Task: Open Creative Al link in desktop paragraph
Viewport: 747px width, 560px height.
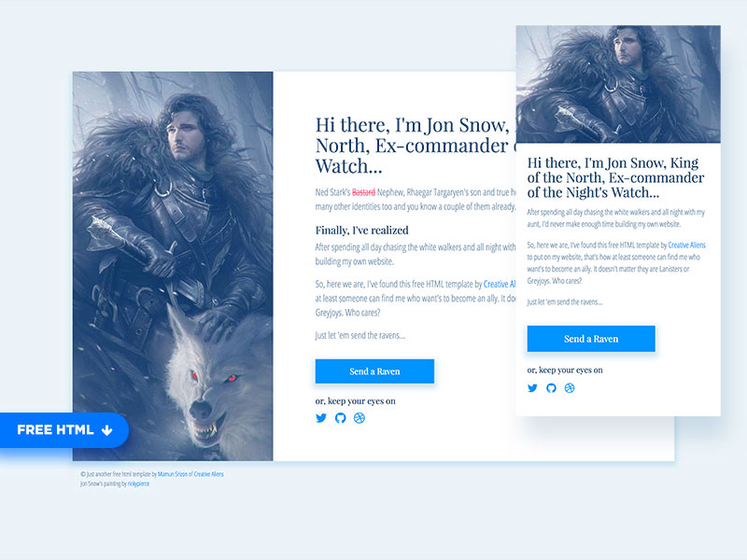Action: 500,285
